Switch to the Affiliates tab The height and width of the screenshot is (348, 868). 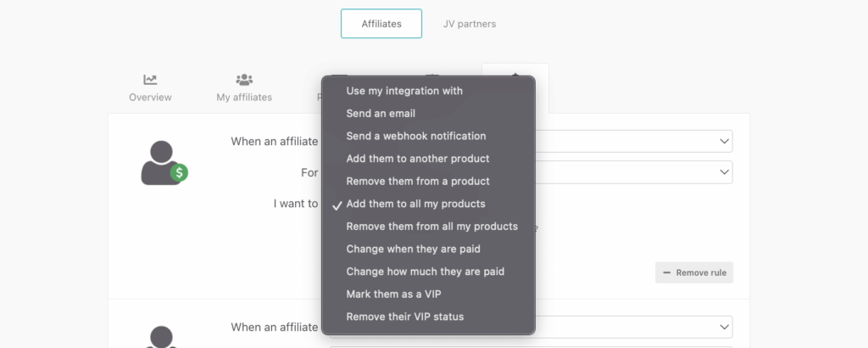click(381, 24)
